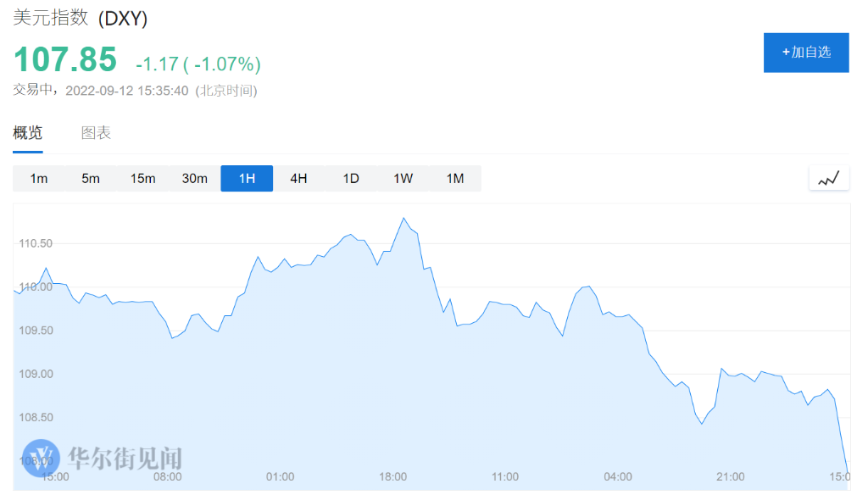Select the active 1H timeframe
This screenshot has height=495, width=868.
pyautogui.click(x=247, y=178)
